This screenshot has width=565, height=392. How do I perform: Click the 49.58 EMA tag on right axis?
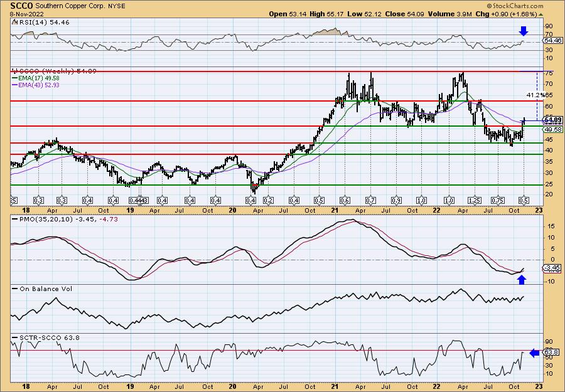(x=554, y=129)
